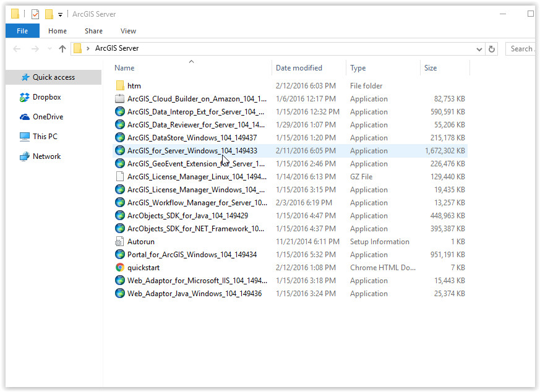This screenshot has width=540, height=392.
Task: Sort by Date modified column header
Action: click(x=299, y=68)
